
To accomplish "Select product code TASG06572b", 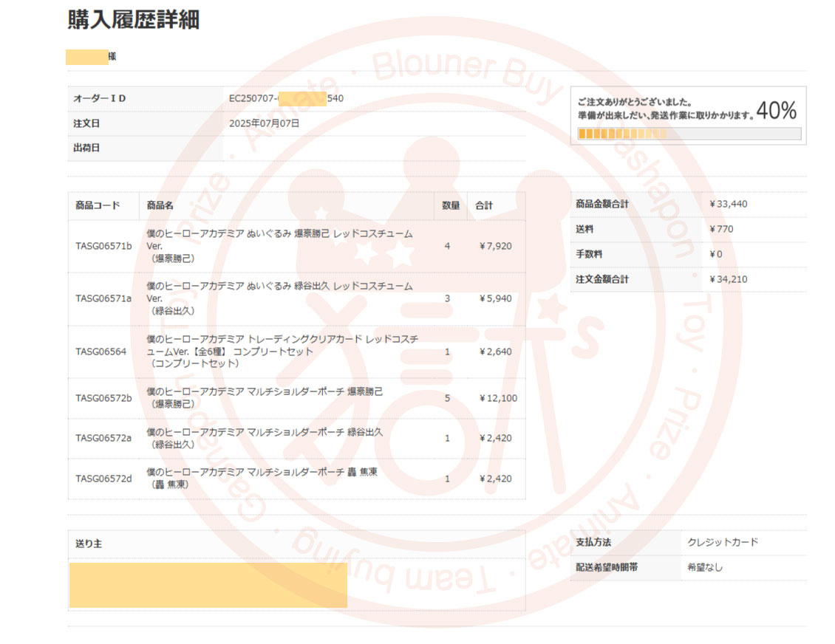I will (x=103, y=398).
